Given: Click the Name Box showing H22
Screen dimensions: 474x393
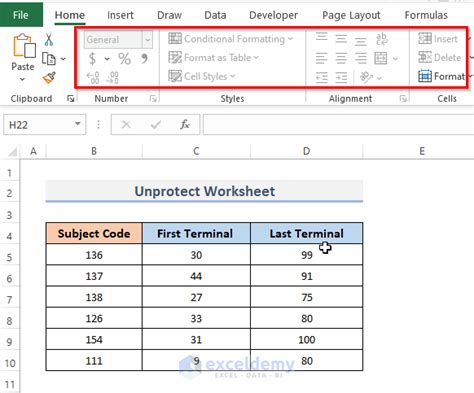Looking at the screenshot, I should coord(45,125).
